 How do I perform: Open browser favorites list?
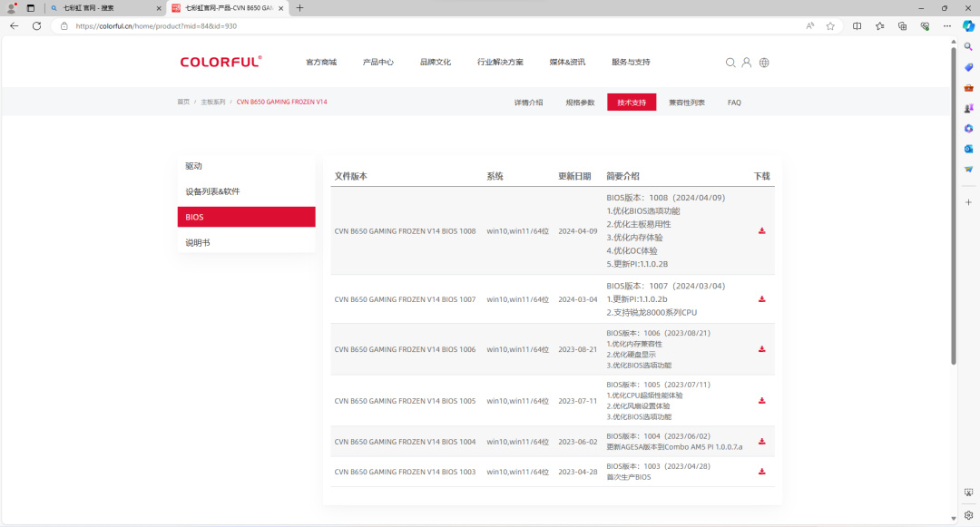pyautogui.click(x=880, y=26)
